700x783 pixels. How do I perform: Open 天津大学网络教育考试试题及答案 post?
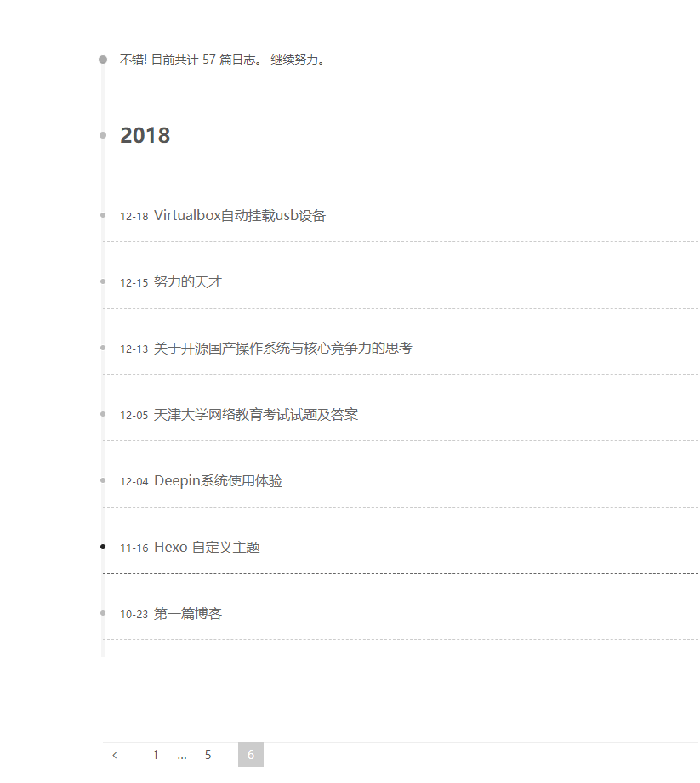point(255,415)
